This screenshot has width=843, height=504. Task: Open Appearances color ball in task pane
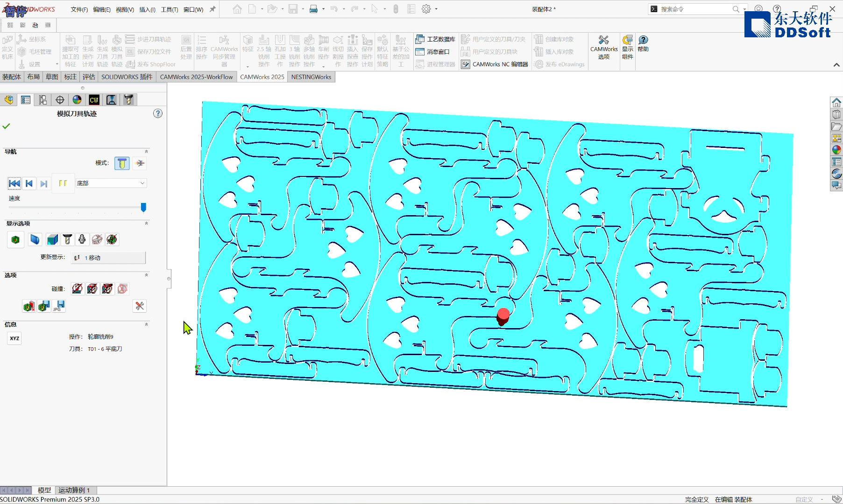[836, 150]
